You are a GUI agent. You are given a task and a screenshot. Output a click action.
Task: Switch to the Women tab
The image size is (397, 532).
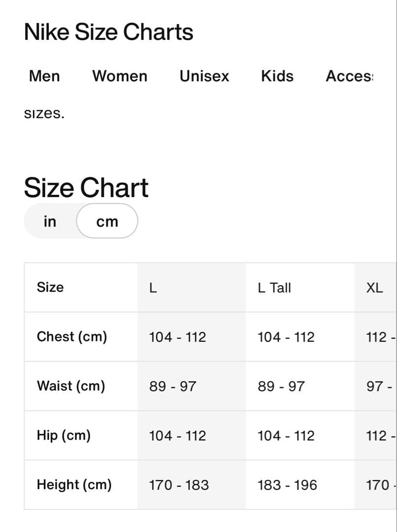click(x=120, y=76)
